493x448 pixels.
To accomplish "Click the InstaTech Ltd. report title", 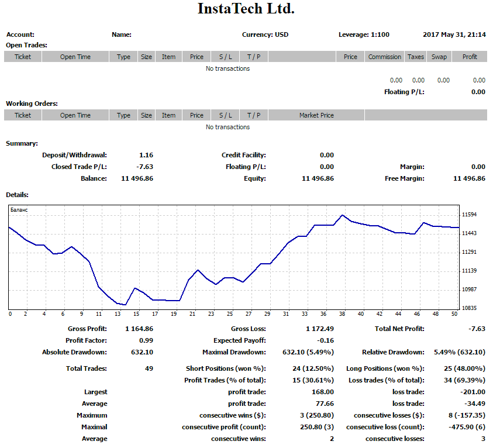I will click(x=246, y=9).
